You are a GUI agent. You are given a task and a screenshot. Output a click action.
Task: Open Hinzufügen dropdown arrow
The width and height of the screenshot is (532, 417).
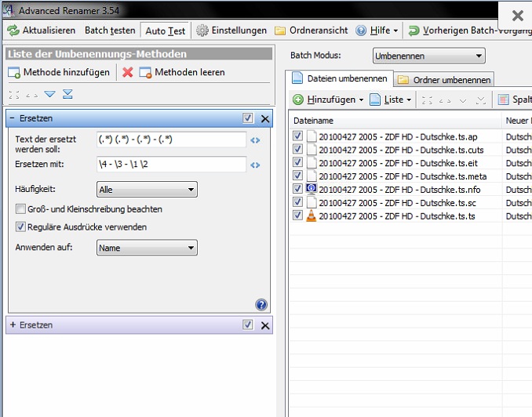361,100
